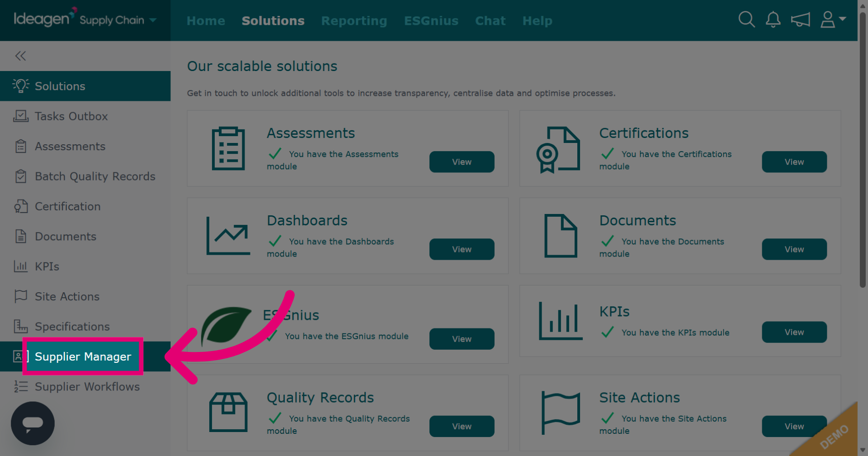Screen dimensions: 868x456
Task: Open the user account menu
Action: [833, 19]
